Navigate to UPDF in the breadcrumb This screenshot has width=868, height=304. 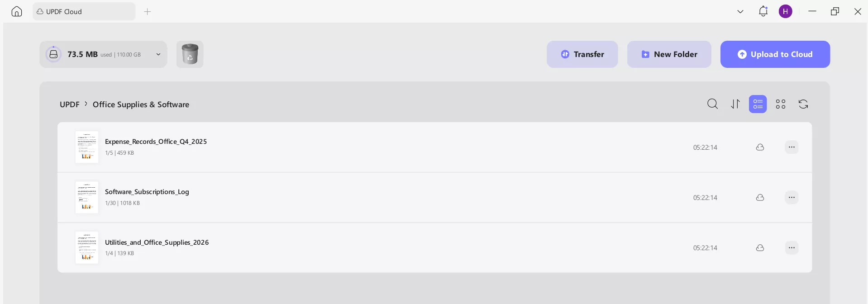70,104
